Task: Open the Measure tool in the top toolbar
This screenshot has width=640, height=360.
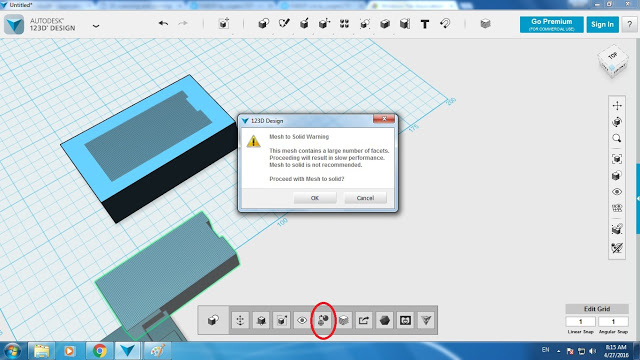Action: click(x=404, y=24)
